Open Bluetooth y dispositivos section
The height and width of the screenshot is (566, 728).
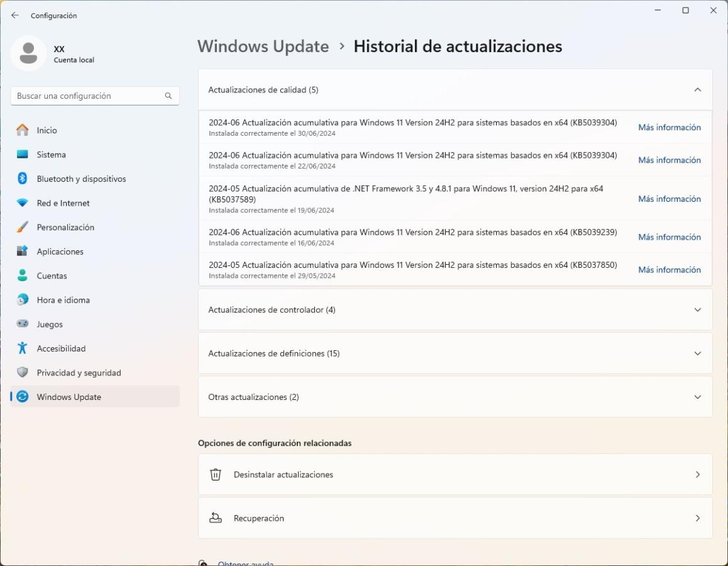(x=95, y=179)
